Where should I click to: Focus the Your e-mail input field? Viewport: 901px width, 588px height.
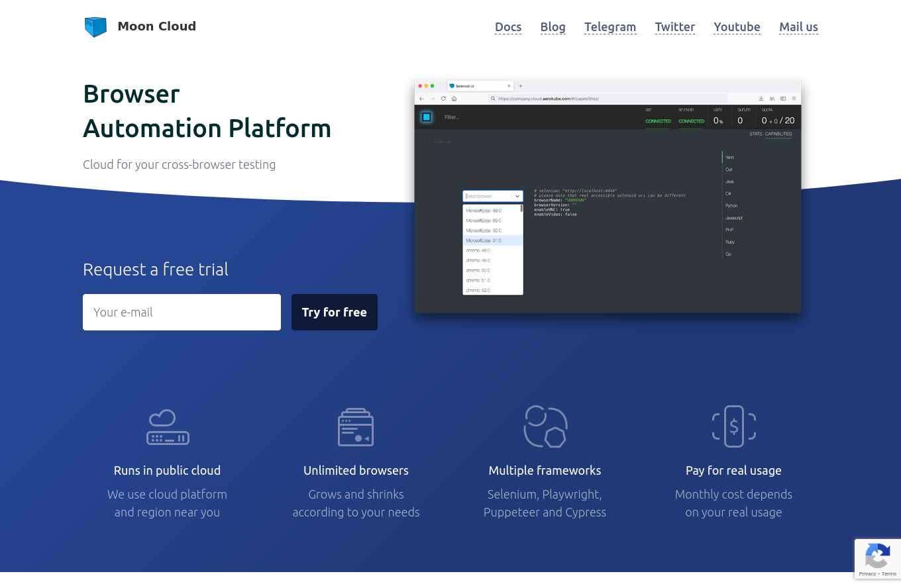click(x=182, y=312)
